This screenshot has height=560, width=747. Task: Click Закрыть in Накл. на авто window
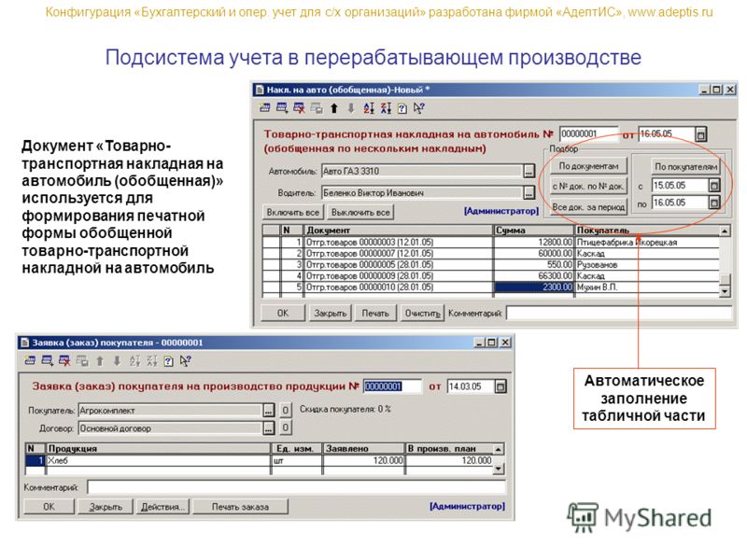(331, 313)
